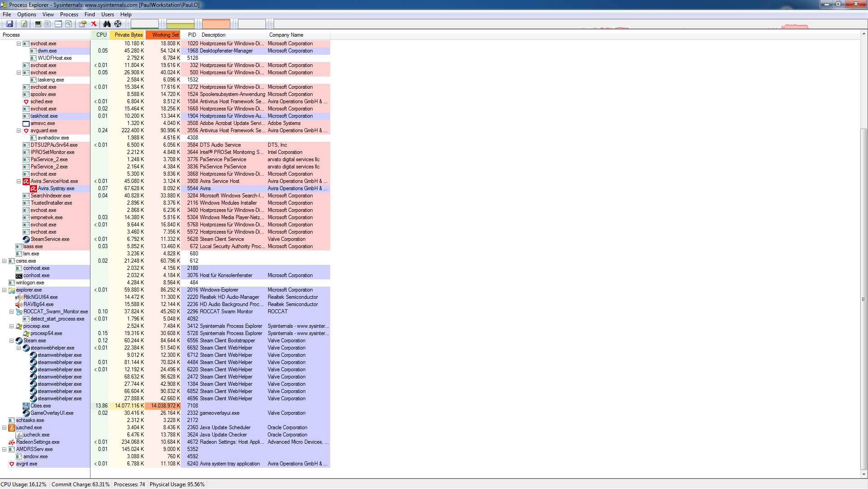This screenshot has height=489, width=868.
Task: Select the Cities.exe process row
Action: [165, 406]
